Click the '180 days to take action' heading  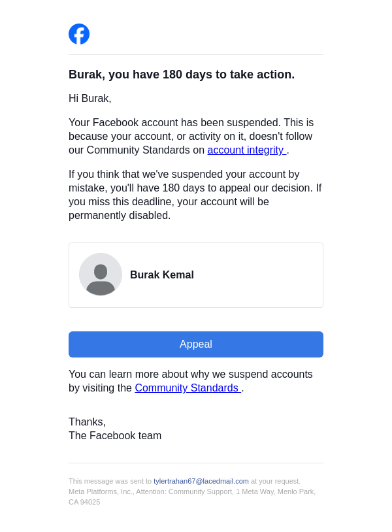click(182, 75)
